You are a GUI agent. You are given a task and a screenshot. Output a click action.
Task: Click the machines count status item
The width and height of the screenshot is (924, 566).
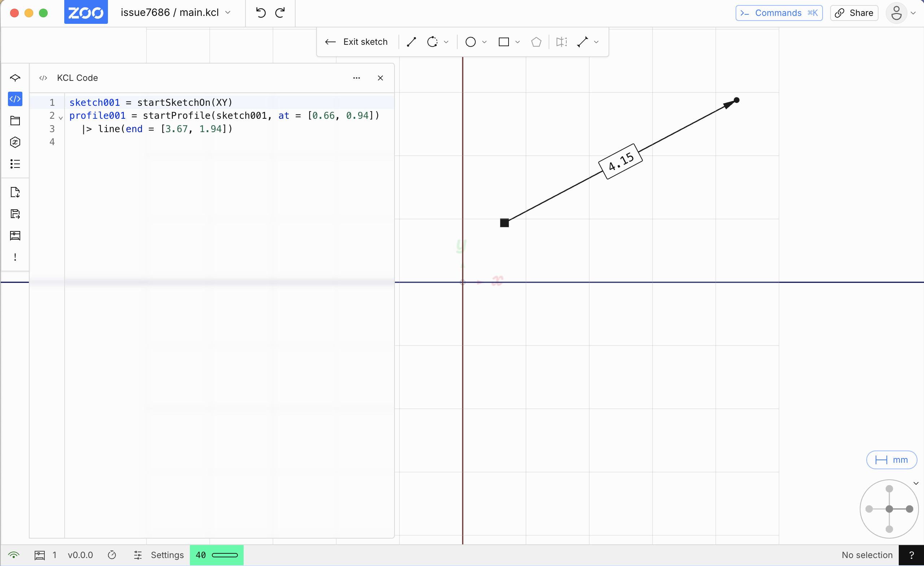click(45, 555)
